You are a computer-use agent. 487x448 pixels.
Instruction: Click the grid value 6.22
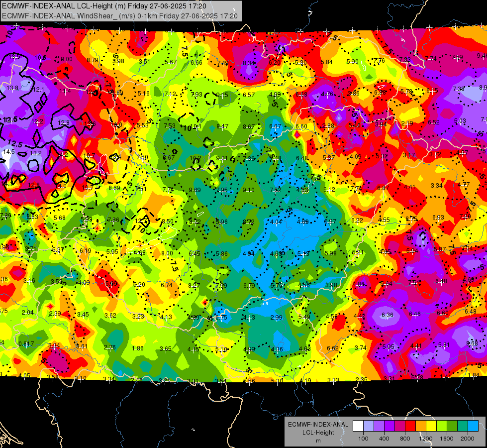coord(357,220)
